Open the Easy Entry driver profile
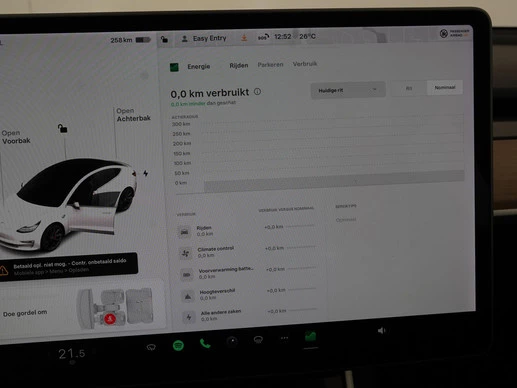 [x=204, y=39]
